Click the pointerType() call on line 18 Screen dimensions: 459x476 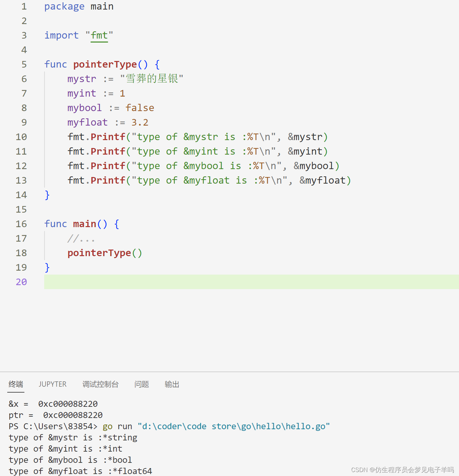tap(105, 253)
